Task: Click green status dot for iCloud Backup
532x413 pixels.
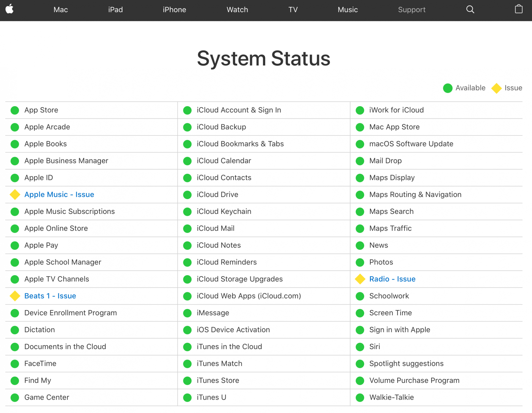Action: point(187,127)
